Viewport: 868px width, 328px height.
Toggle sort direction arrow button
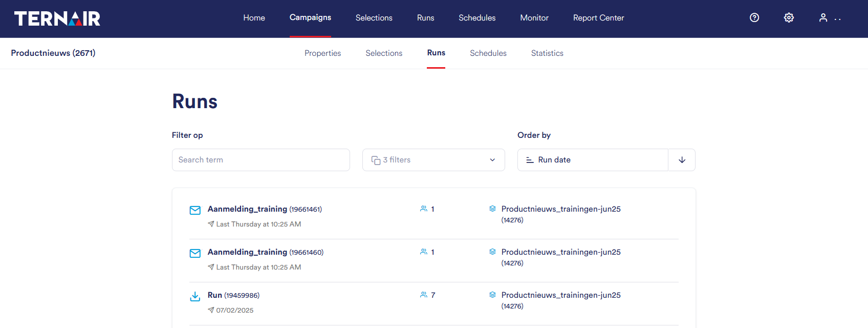tap(682, 160)
